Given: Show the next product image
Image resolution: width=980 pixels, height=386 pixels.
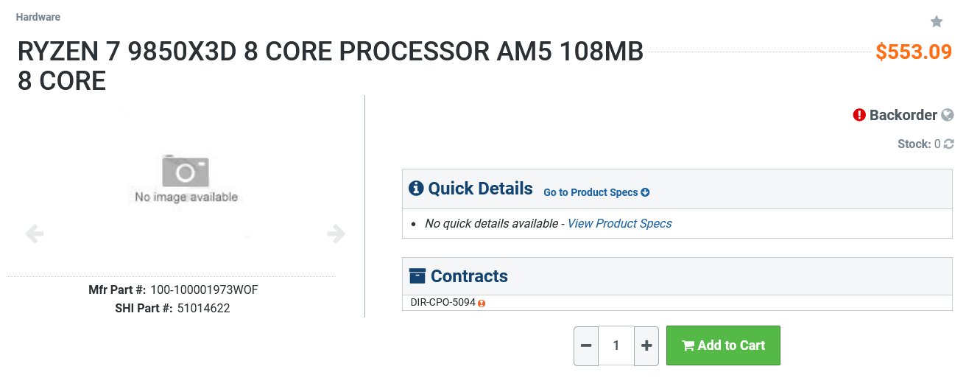Looking at the screenshot, I should pos(336,234).
